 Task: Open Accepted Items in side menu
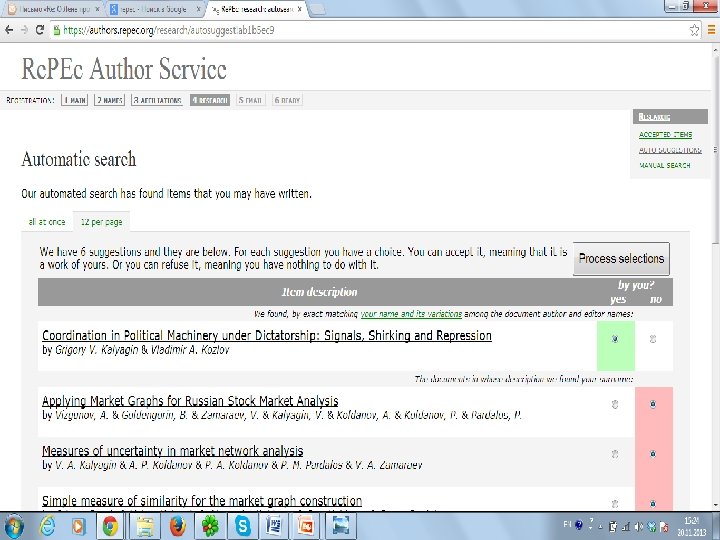(x=665, y=135)
